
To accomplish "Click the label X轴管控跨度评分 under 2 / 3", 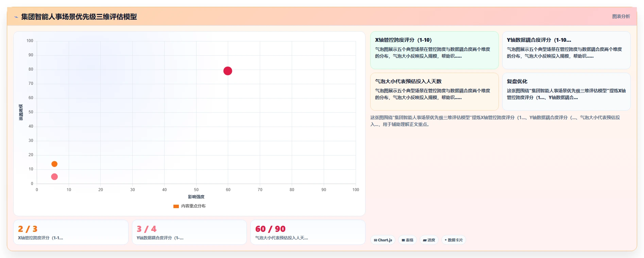I will (x=40, y=238).
